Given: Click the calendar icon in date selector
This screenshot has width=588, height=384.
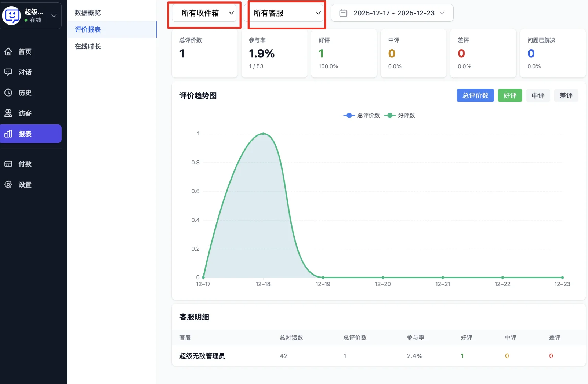Looking at the screenshot, I should click(343, 12).
